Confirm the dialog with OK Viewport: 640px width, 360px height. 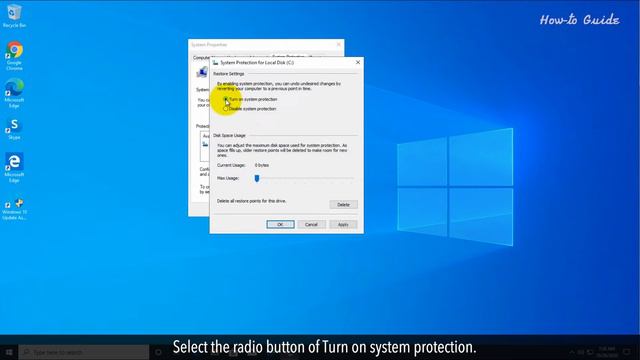click(280, 224)
